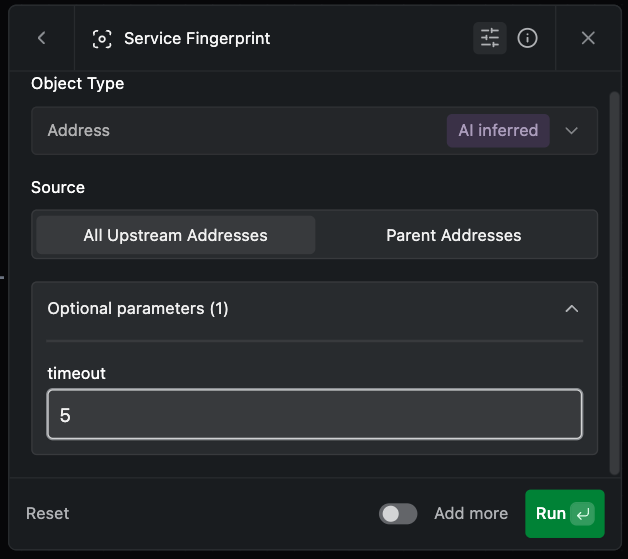628x559 pixels.
Task: Open the sliders settings icon
Action: point(490,38)
